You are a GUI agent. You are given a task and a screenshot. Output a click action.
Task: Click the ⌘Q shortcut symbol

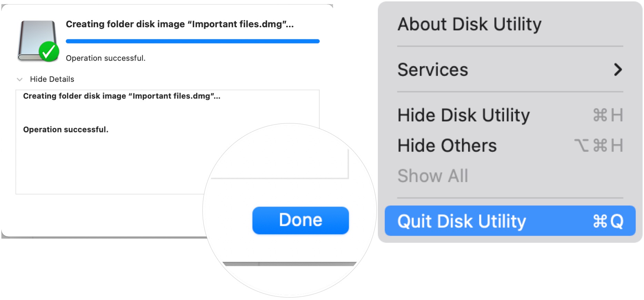(608, 221)
